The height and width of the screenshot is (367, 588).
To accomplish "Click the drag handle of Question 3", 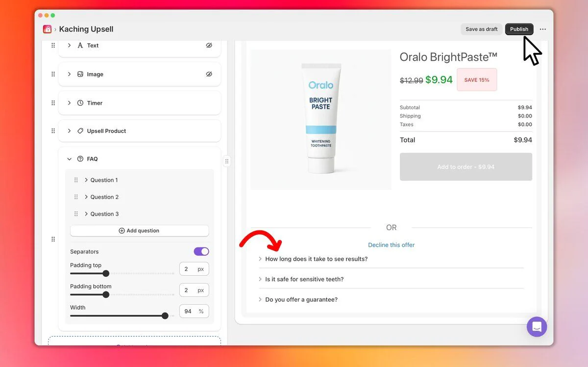I will tap(76, 214).
